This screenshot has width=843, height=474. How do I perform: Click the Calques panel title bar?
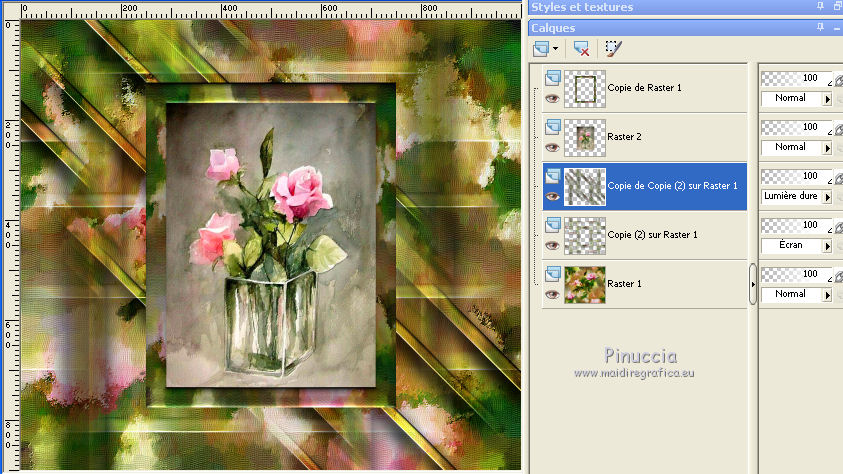point(685,27)
